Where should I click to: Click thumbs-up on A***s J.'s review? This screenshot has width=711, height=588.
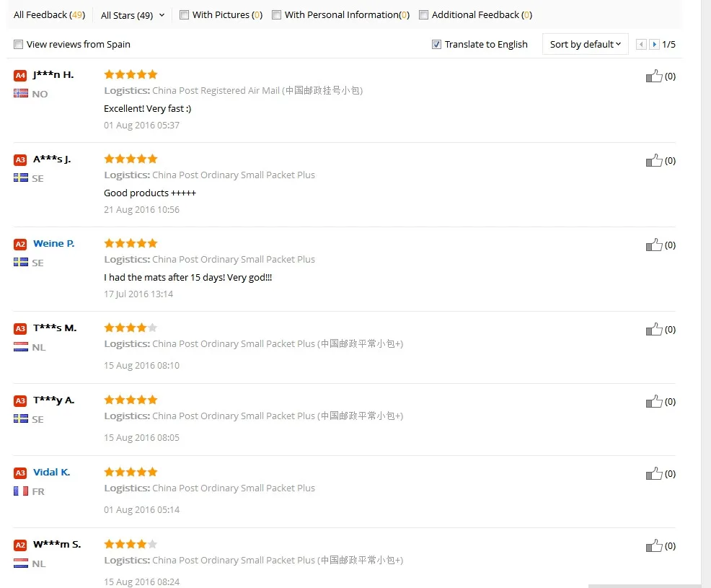point(654,160)
